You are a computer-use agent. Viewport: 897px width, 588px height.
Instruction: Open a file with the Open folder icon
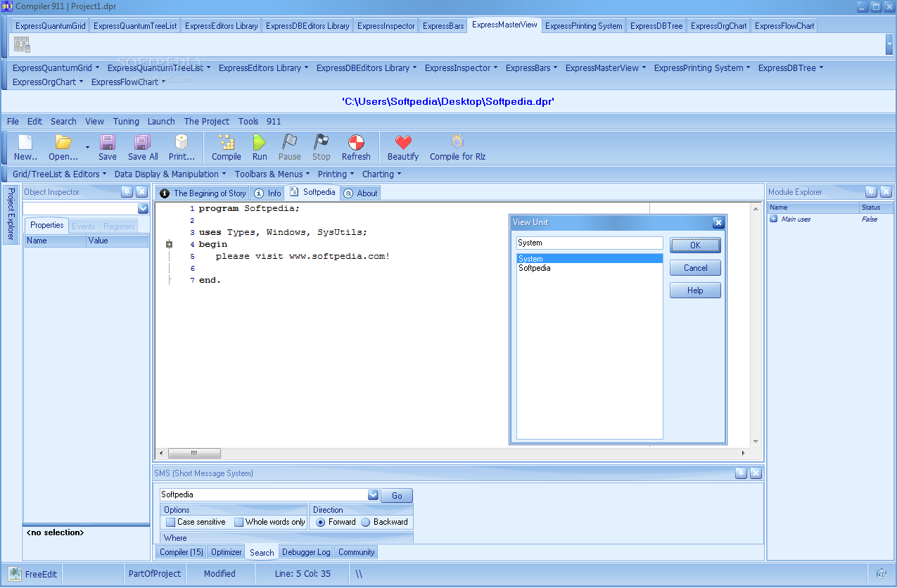[63, 143]
